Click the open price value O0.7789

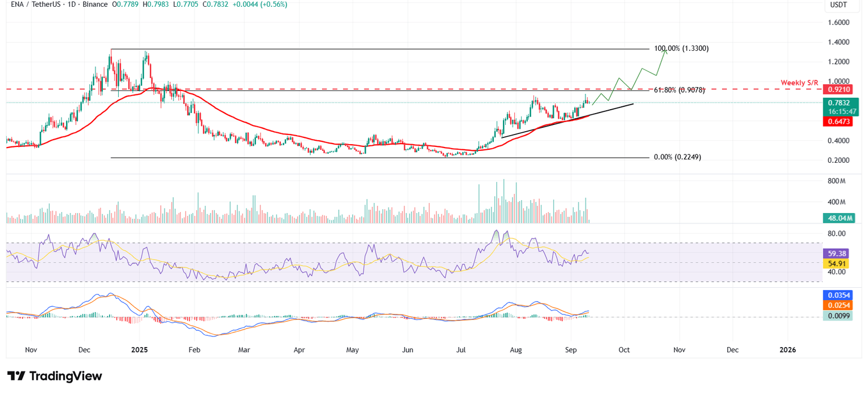coord(124,5)
